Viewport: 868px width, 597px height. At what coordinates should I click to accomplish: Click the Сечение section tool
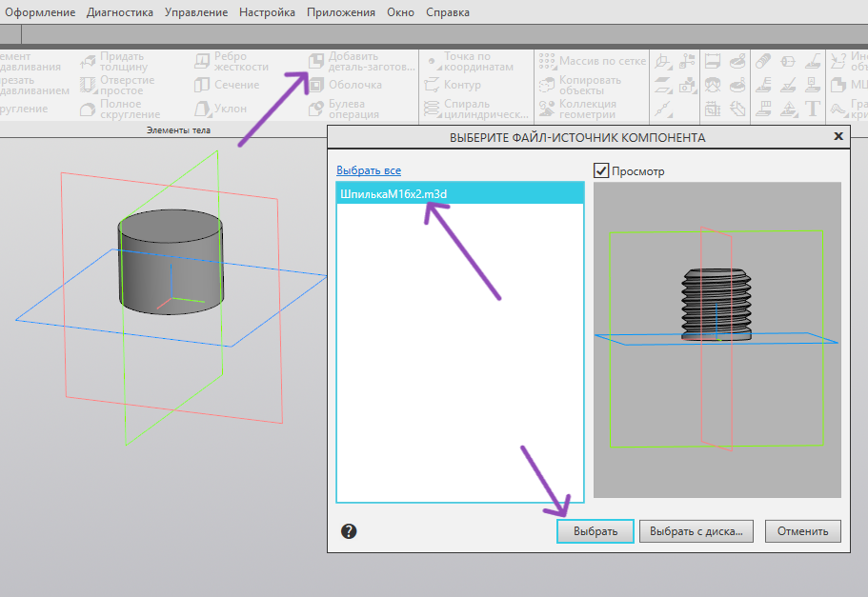(x=201, y=85)
